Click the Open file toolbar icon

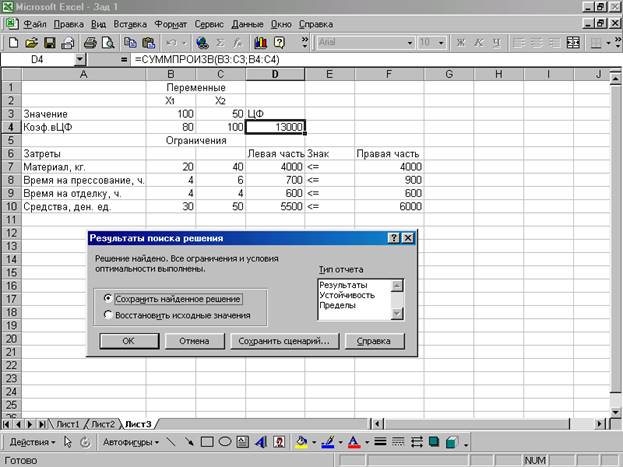31,43
